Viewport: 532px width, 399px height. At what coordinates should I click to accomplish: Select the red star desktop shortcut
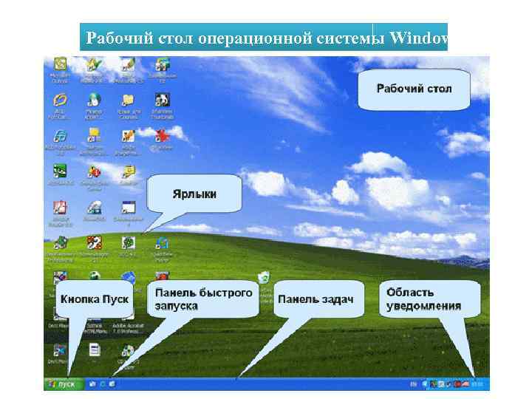162,136
